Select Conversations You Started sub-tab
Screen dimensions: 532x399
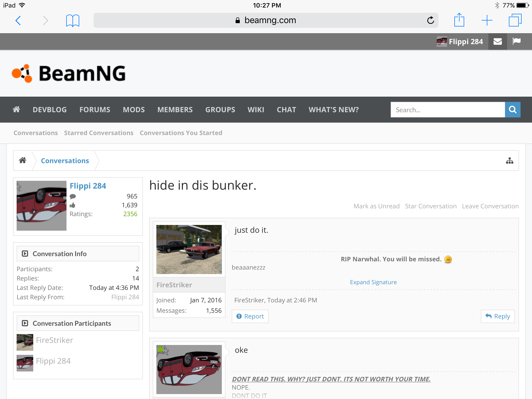click(181, 133)
